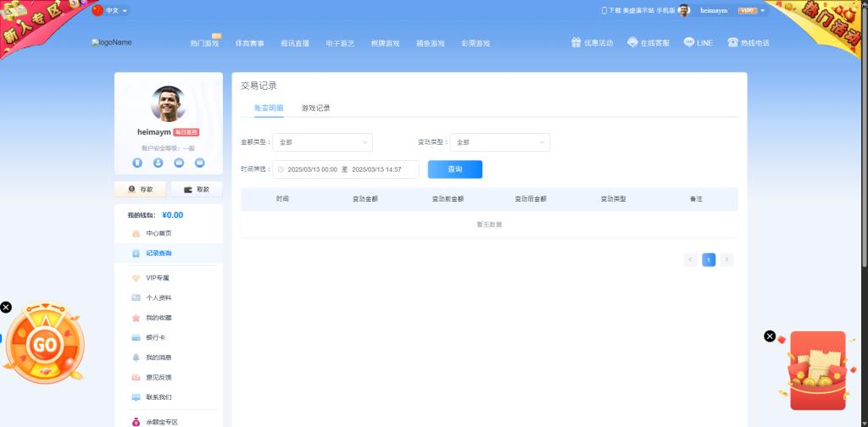
Task: Click the start date time field
Action: pyautogui.click(x=311, y=169)
